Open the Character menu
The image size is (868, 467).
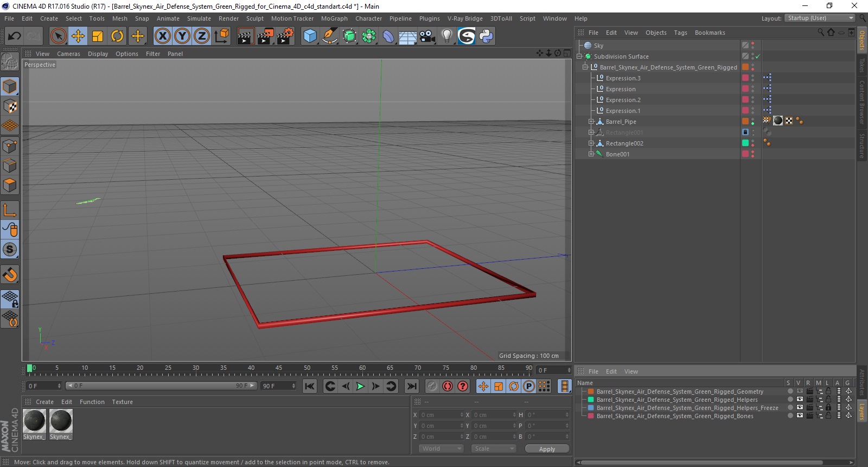pos(368,18)
